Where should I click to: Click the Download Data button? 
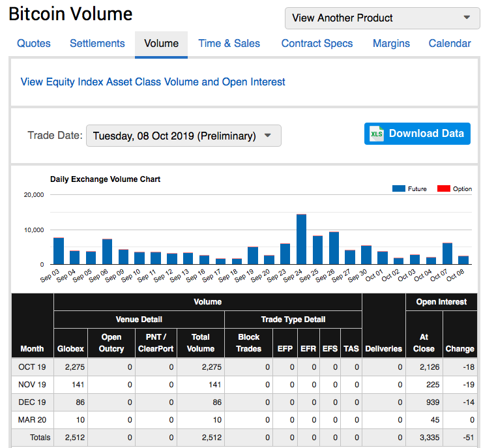417,134
